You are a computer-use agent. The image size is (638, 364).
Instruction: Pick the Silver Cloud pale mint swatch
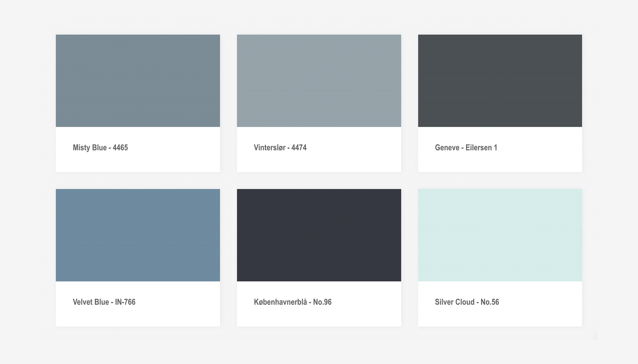[500, 235]
